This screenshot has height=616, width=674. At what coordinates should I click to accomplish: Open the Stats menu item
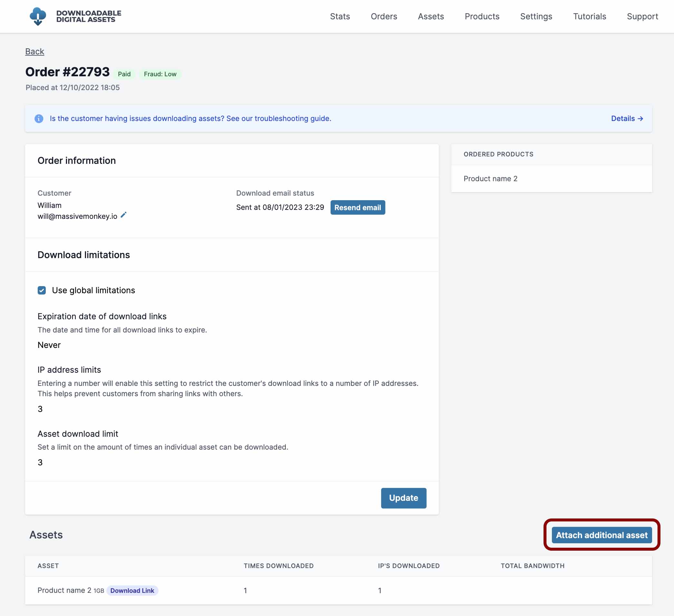[x=340, y=16]
